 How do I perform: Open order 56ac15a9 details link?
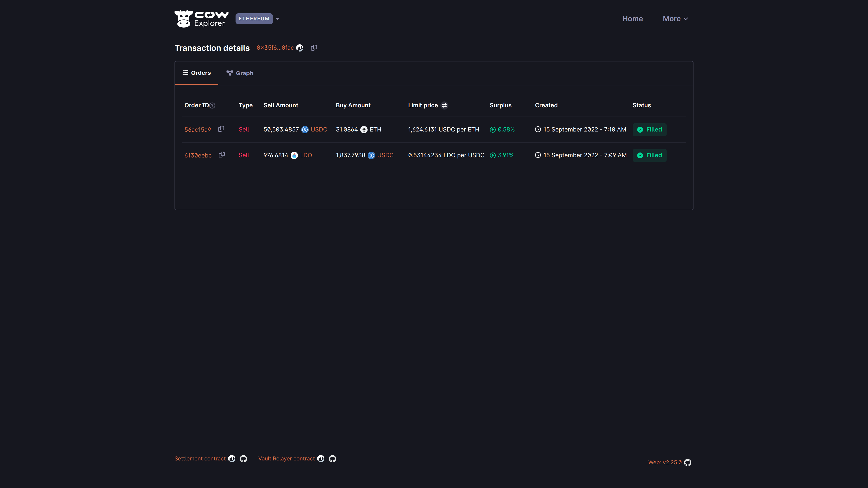coord(198,130)
